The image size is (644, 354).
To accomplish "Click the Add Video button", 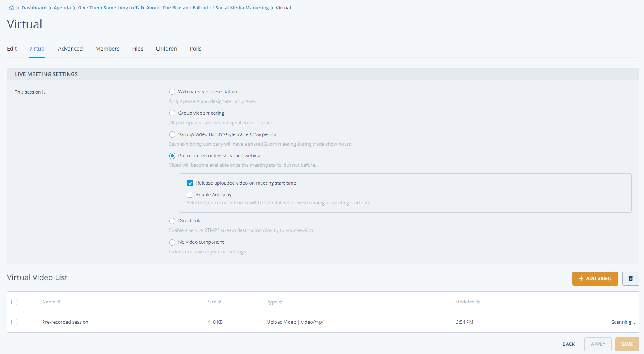I will [595, 279].
